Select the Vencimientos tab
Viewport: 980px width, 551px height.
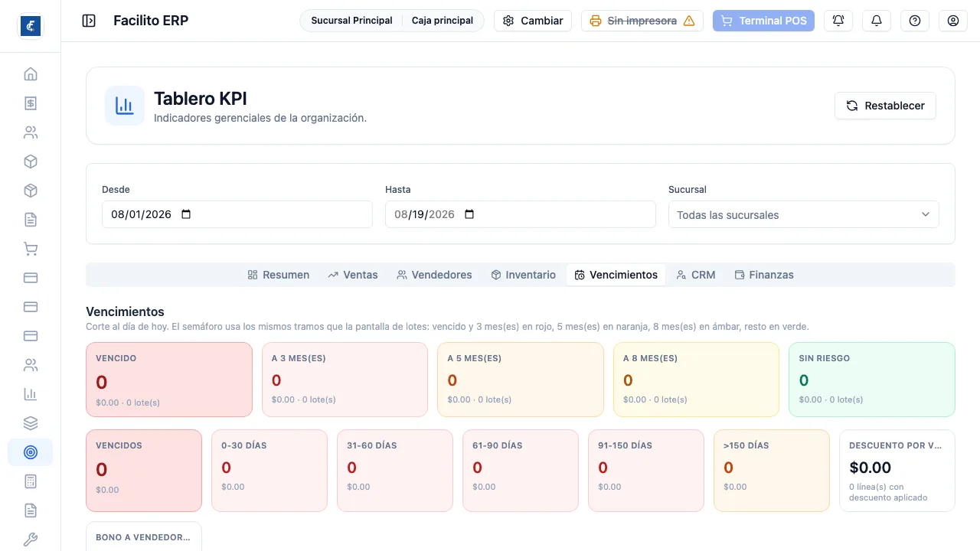(x=616, y=275)
